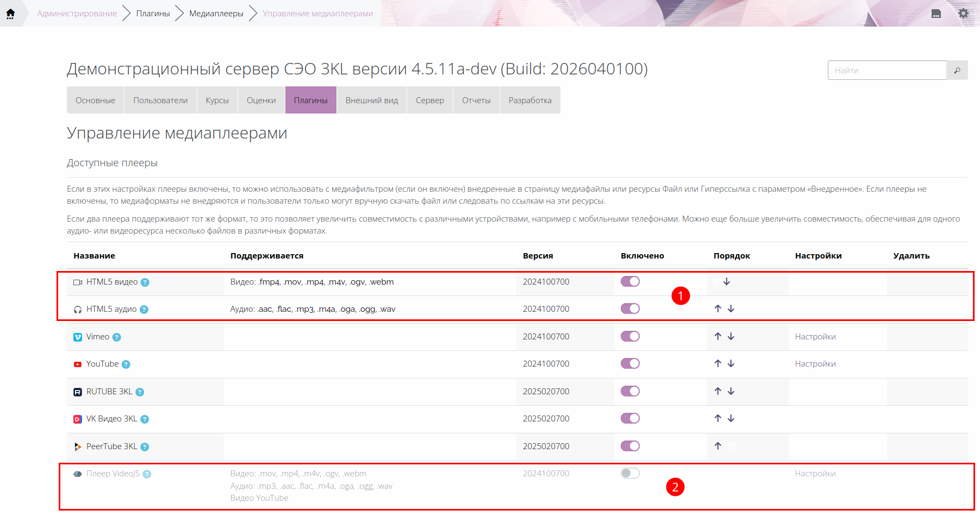Click the Найти search field

click(887, 70)
